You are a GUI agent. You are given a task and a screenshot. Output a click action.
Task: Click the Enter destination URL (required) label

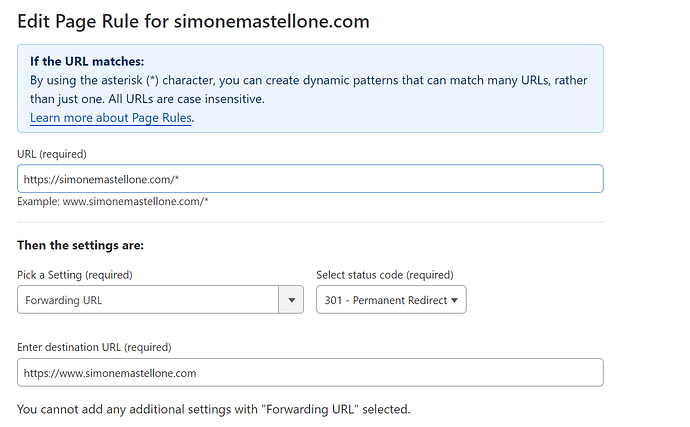coord(94,347)
